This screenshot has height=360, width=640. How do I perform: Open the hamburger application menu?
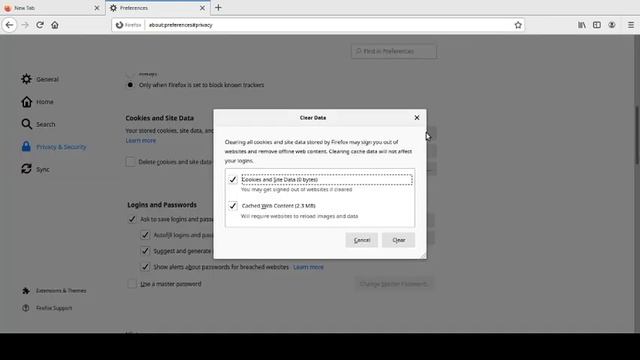coord(631,25)
